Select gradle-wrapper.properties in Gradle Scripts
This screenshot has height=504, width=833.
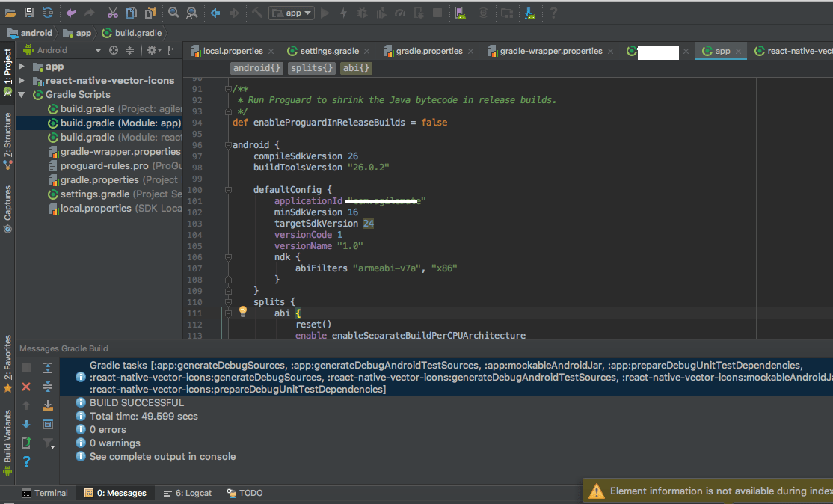[x=115, y=151]
